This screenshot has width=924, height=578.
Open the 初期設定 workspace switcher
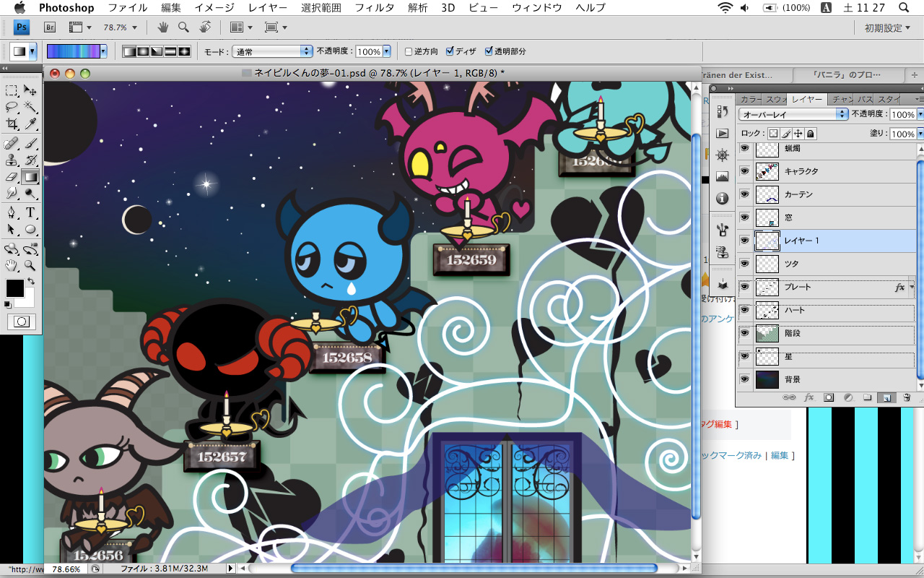pos(888,28)
